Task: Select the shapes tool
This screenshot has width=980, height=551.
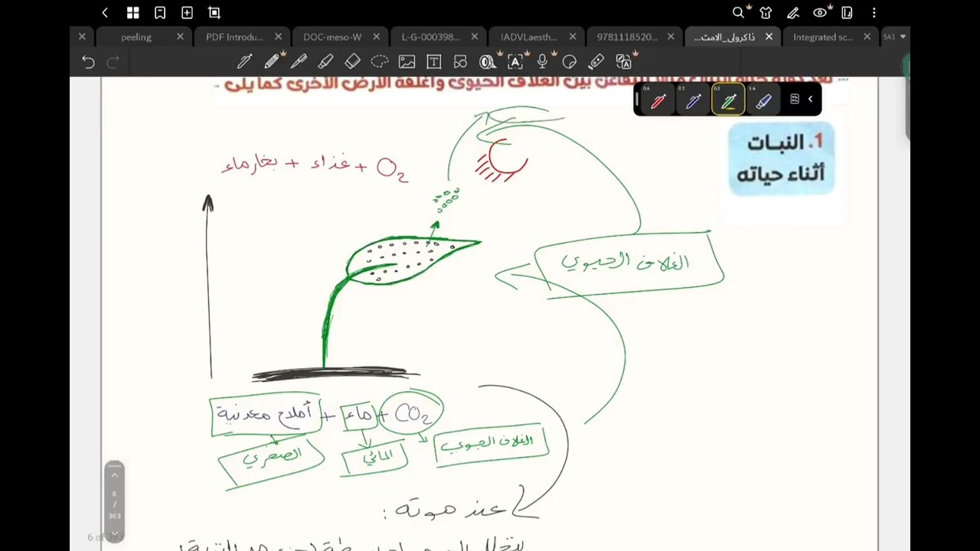Action: click(x=460, y=61)
